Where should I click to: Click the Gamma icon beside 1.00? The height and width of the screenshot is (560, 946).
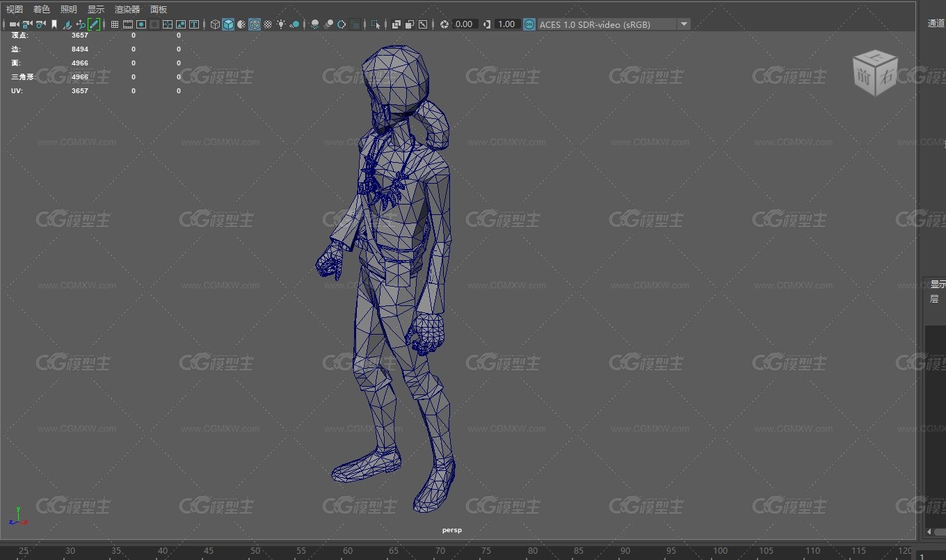[487, 24]
